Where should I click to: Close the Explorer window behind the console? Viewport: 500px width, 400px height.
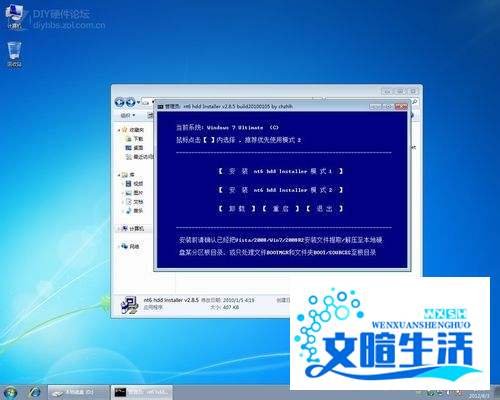[x=413, y=91]
